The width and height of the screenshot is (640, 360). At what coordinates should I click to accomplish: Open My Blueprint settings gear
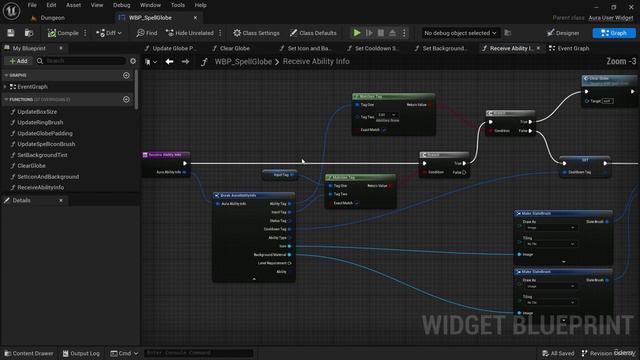133,61
